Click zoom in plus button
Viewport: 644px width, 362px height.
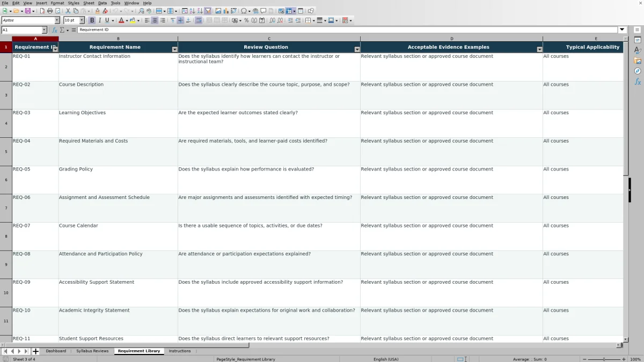[624, 359]
